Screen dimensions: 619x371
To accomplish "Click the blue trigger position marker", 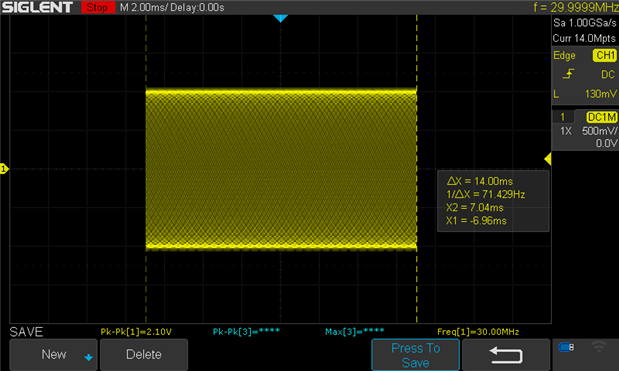I will (x=280, y=18).
